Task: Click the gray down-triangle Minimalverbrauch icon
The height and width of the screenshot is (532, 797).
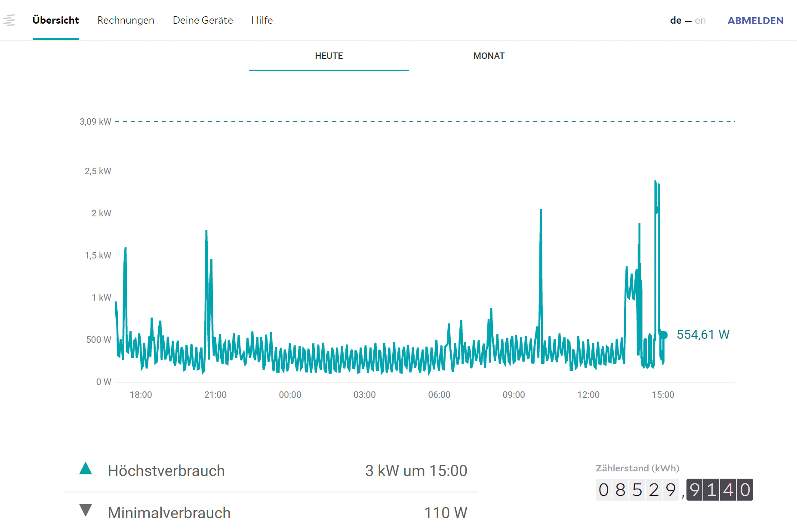Action: [x=86, y=510]
